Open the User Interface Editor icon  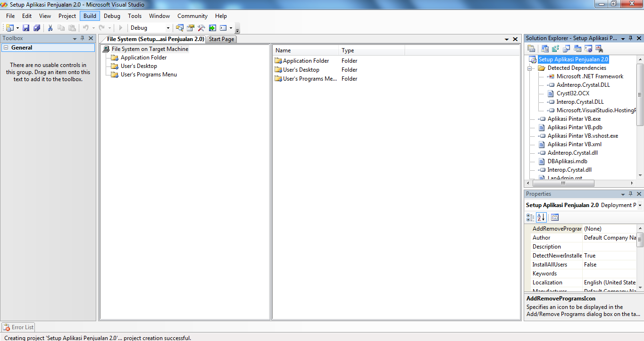point(577,49)
